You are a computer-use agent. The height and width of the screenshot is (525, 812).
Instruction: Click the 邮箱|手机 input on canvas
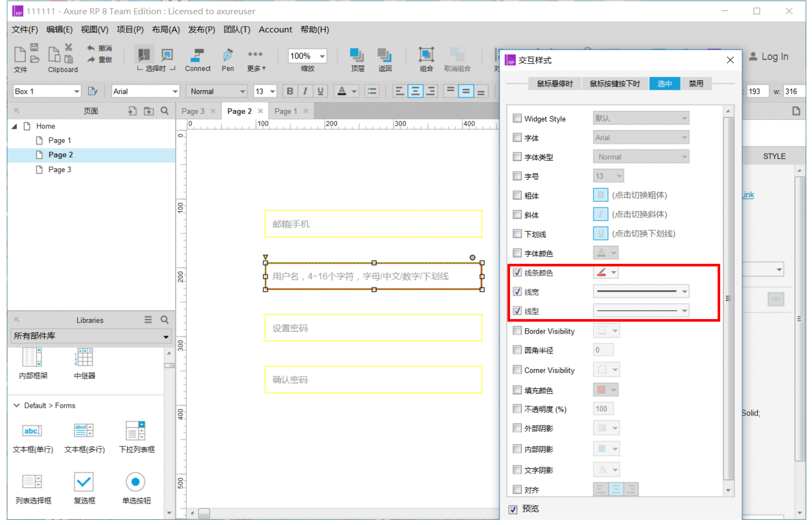373,224
